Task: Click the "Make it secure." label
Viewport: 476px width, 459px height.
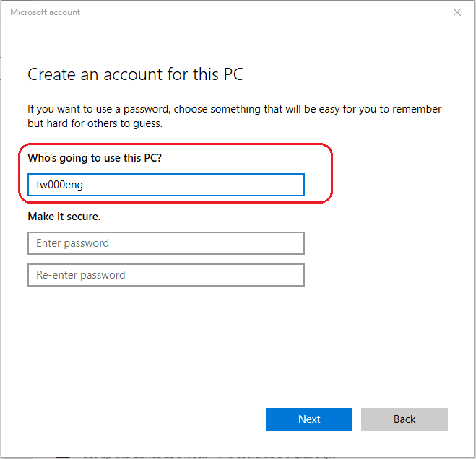Action: [x=64, y=216]
